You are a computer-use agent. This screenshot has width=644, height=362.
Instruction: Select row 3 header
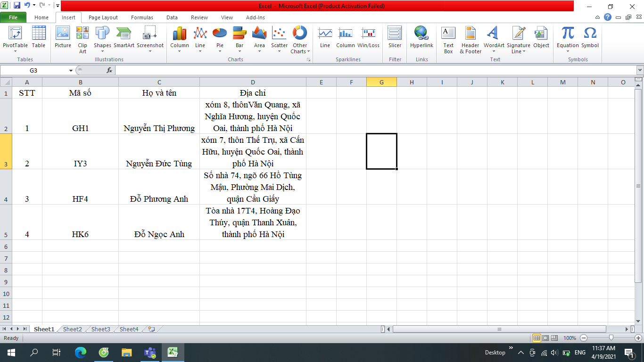click(x=6, y=151)
